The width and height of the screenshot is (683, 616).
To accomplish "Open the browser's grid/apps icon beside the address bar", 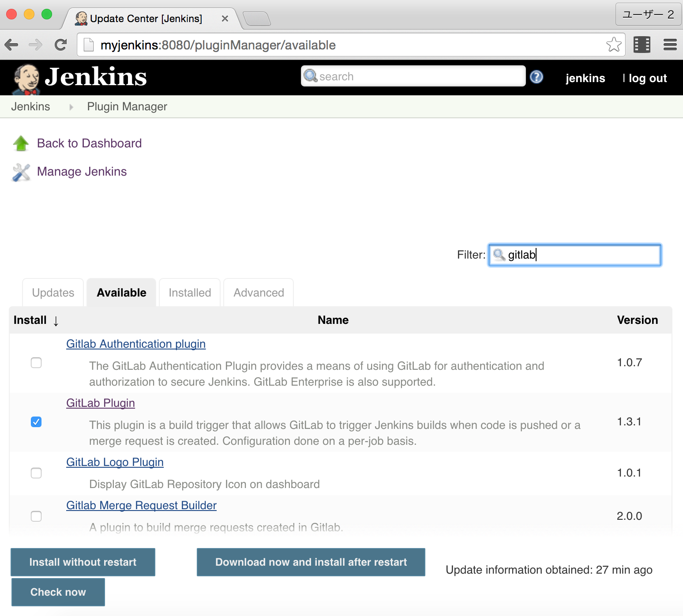I will [x=642, y=45].
